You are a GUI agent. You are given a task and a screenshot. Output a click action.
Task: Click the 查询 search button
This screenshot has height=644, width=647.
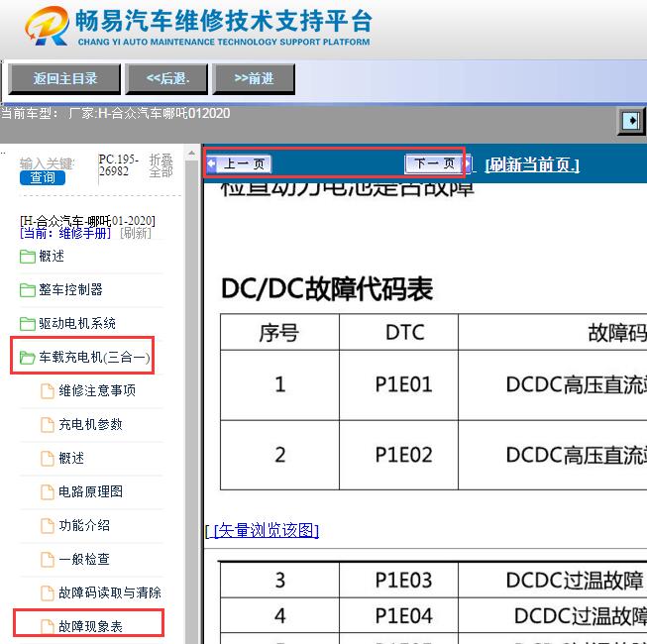tap(42, 177)
